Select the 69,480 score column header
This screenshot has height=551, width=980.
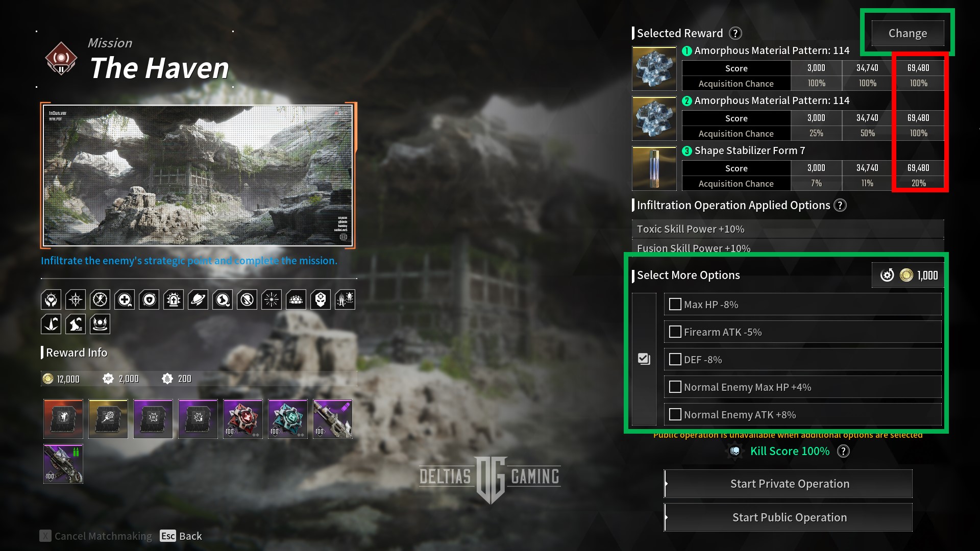click(918, 67)
